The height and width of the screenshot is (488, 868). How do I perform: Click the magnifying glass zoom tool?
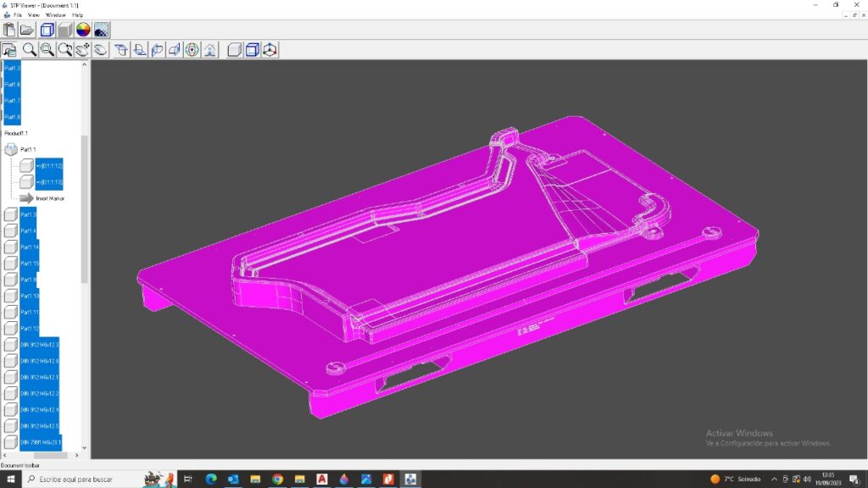point(29,50)
